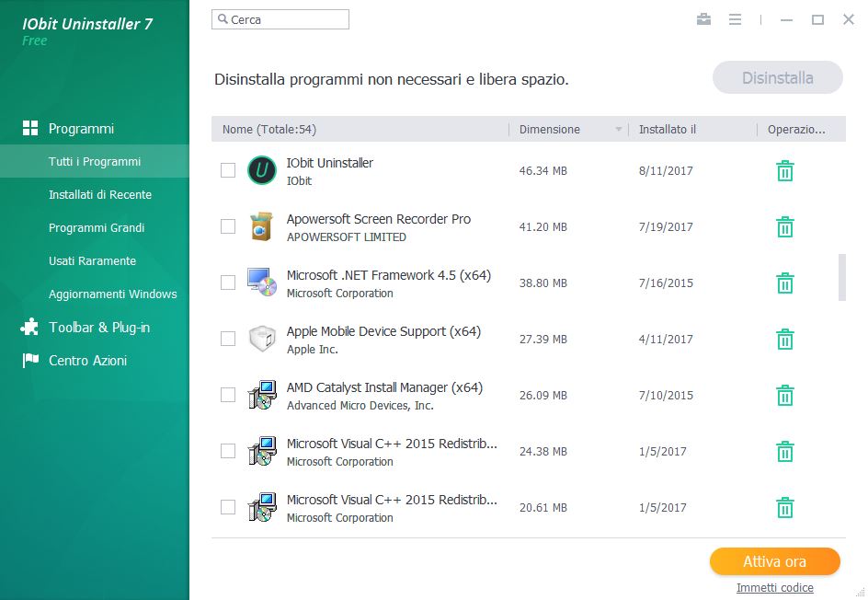Viewport: 868px width, 600px height.
Task: Open Installati di Recente list
Action: tap(99, 195)
